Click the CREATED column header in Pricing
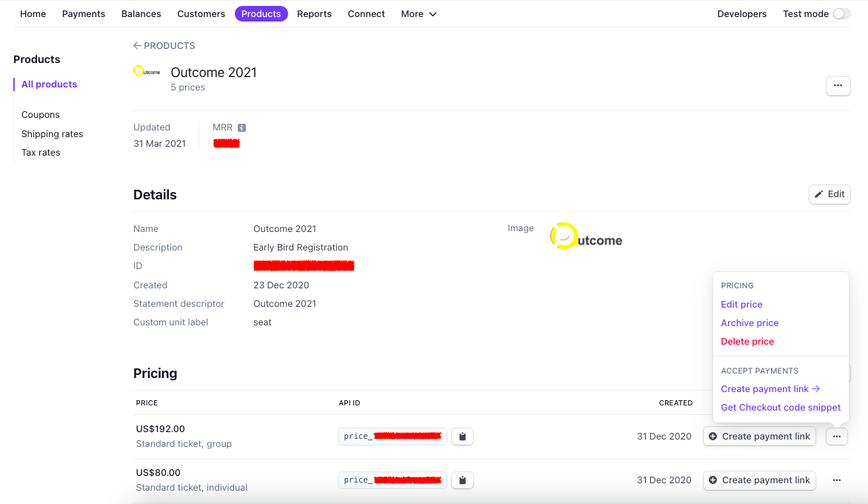The image size is (868, 504). tap(675, 403)
